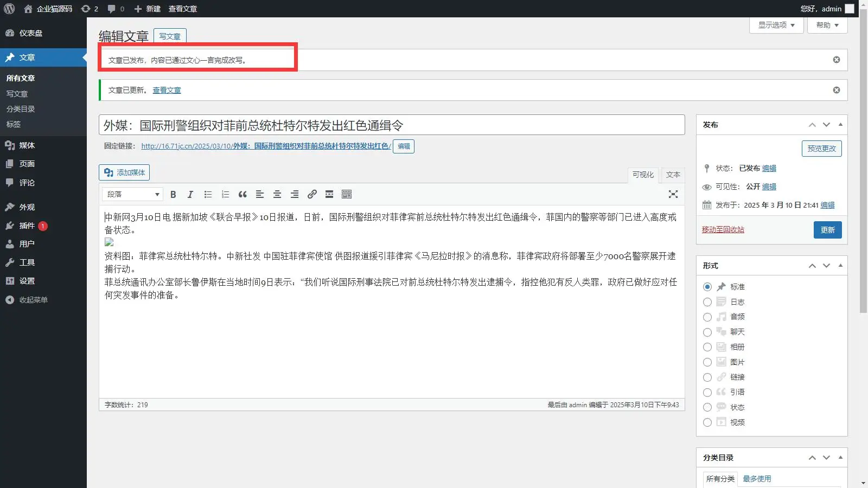This screenshot has height=488, width=868.
Task: Apply bold formatting in editor toolbar
Action: tap(173, 194)
